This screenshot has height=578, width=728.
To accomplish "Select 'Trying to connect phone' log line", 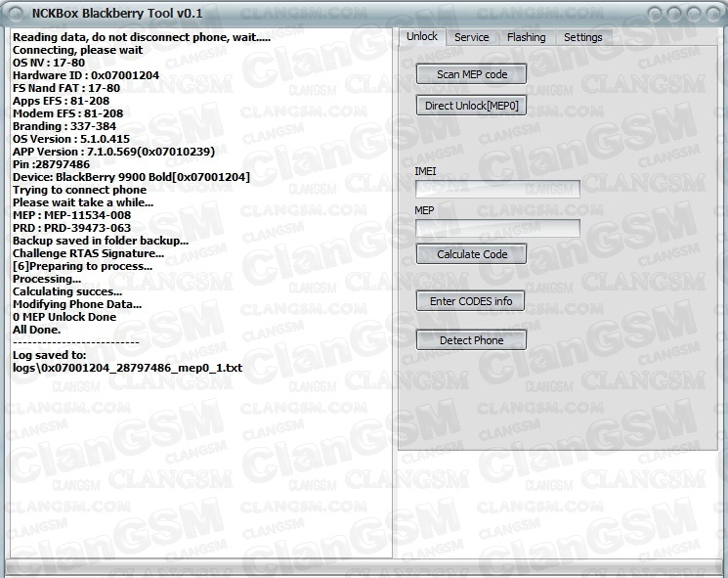I will (79, 190).
